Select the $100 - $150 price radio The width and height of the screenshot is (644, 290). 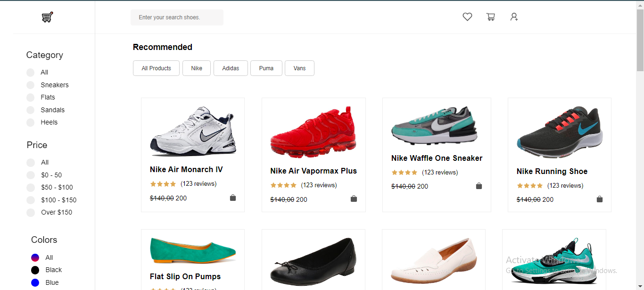(x=31, y=200)
